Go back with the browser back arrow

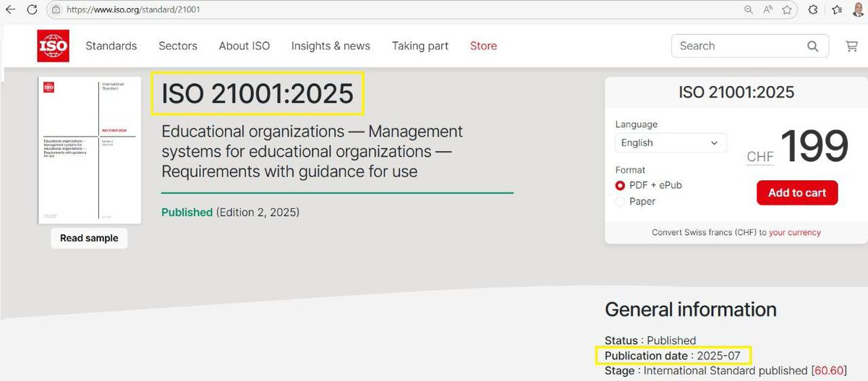(10, 10)
